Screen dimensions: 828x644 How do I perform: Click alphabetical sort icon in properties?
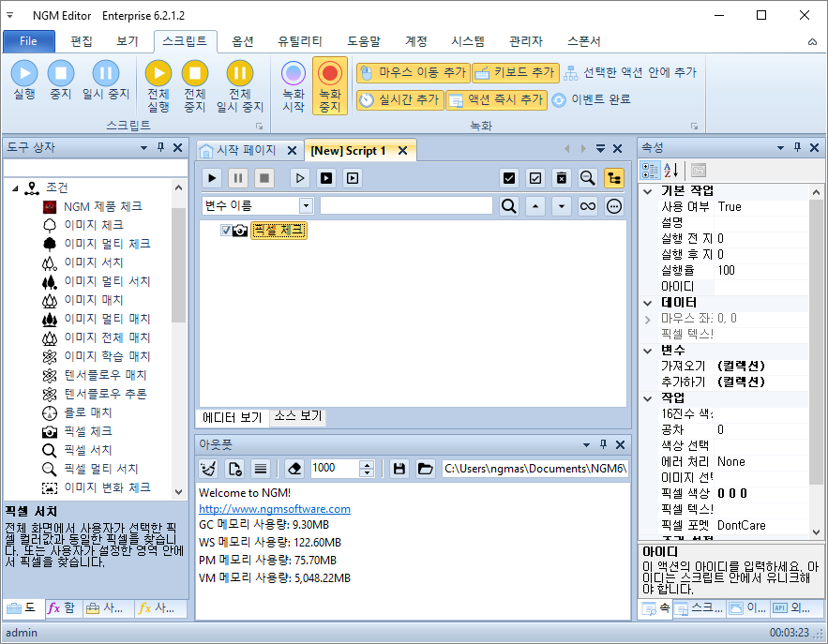tap(671, 171)
